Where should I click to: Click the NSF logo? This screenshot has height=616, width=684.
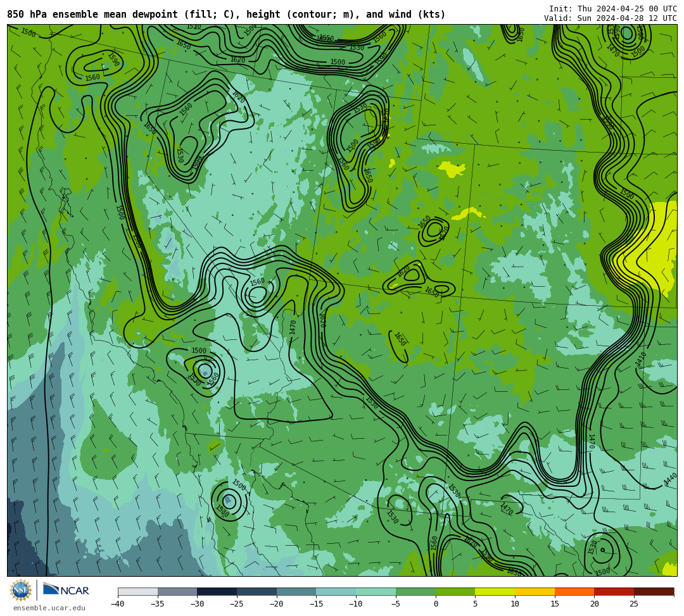point(20,590)
